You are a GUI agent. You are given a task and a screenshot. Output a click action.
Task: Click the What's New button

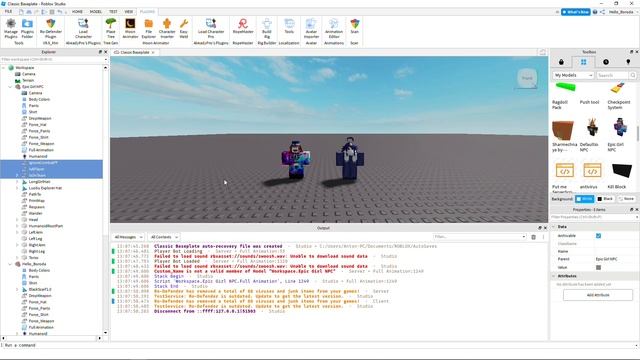576,12
